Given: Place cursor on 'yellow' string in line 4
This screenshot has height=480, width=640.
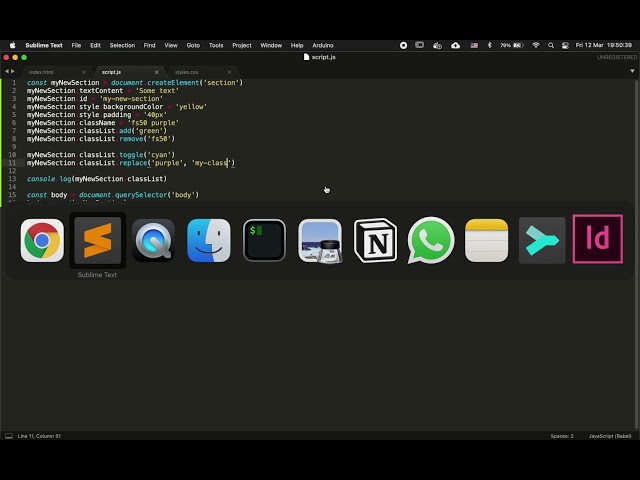Looking at the screenshot, I should (x=191, y=107).
